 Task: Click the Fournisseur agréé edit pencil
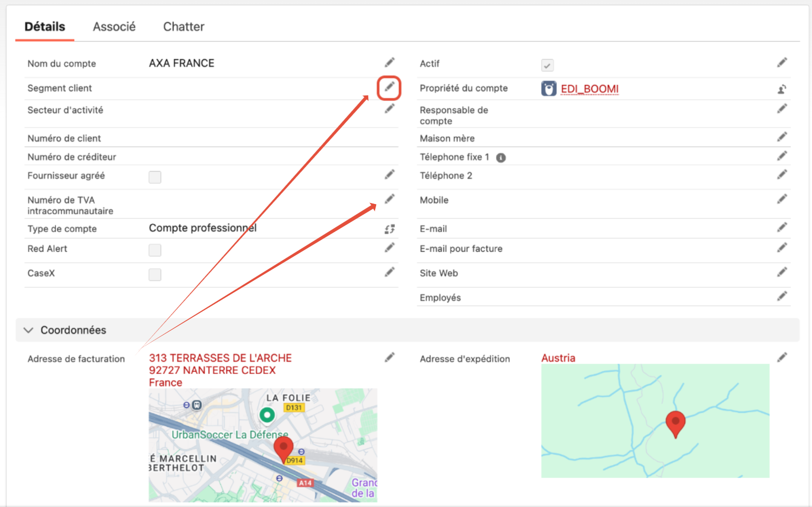point(390,175)
